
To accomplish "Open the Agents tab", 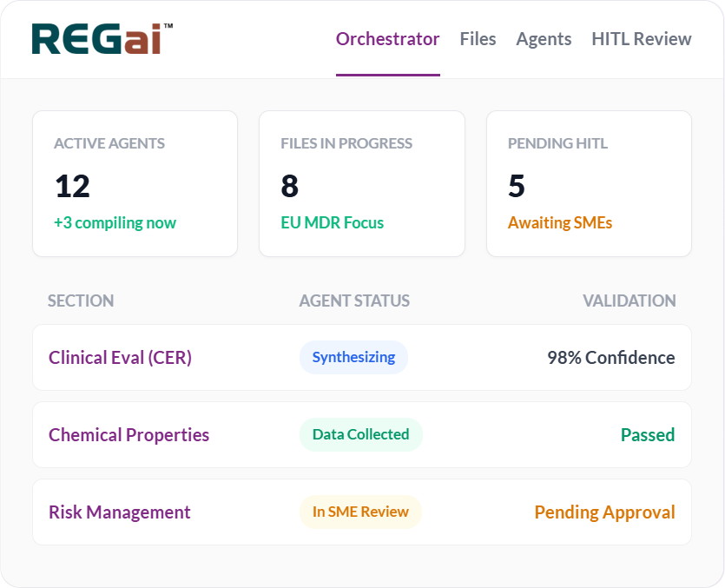I will [x=544, y=38].
